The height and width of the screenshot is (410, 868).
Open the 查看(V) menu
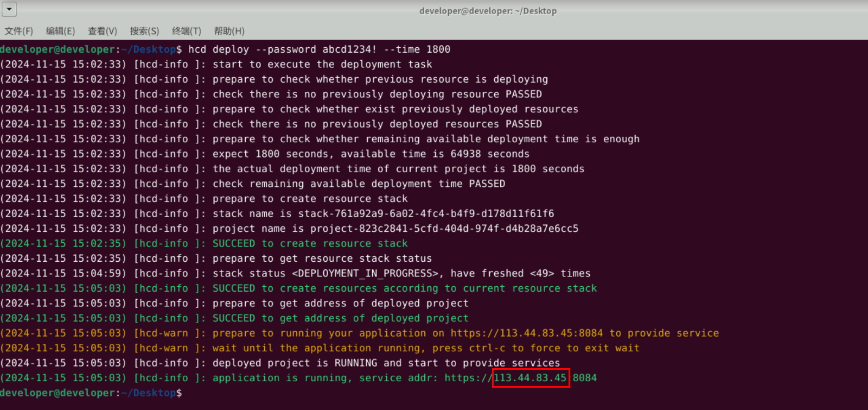coord(103,31)
